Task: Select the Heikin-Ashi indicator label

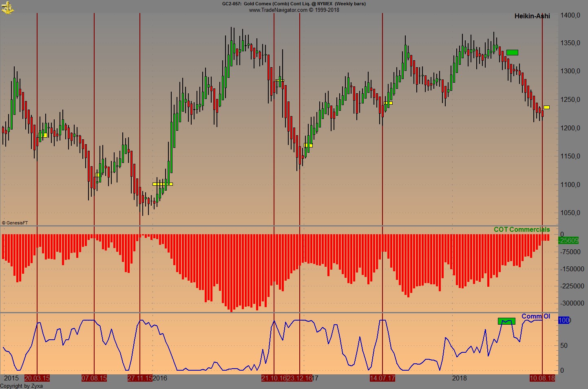Action: pyautogui.click(x=531, y=16)
